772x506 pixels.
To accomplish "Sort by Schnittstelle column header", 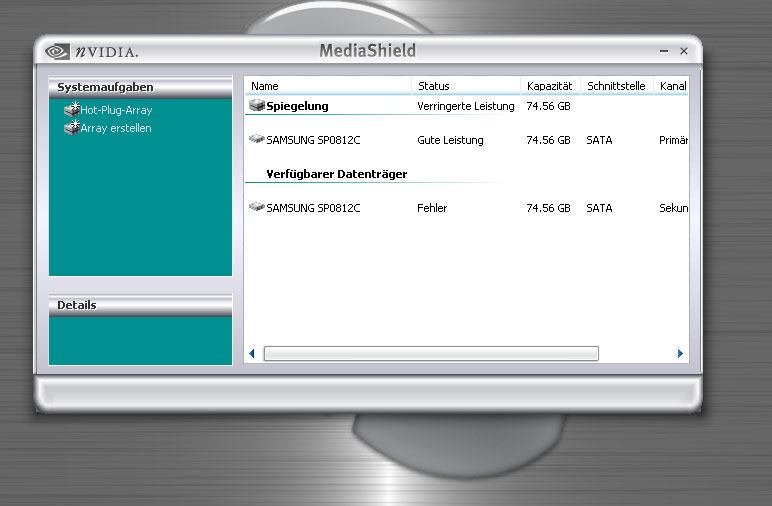I will tap(617, 86).
